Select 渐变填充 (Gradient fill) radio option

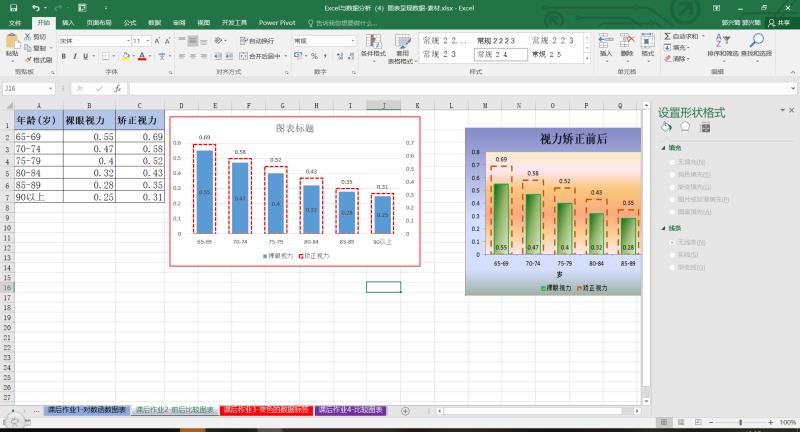[x=672, y=187]
